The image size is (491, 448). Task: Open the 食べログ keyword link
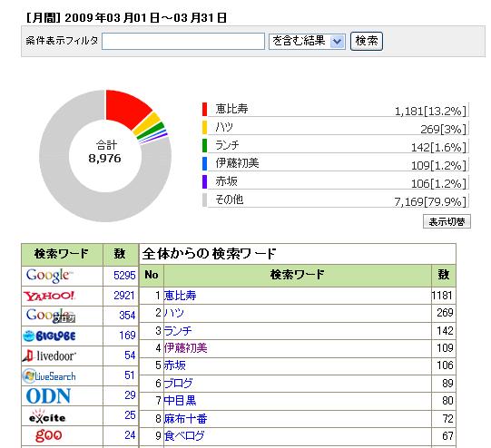(184, 436)
